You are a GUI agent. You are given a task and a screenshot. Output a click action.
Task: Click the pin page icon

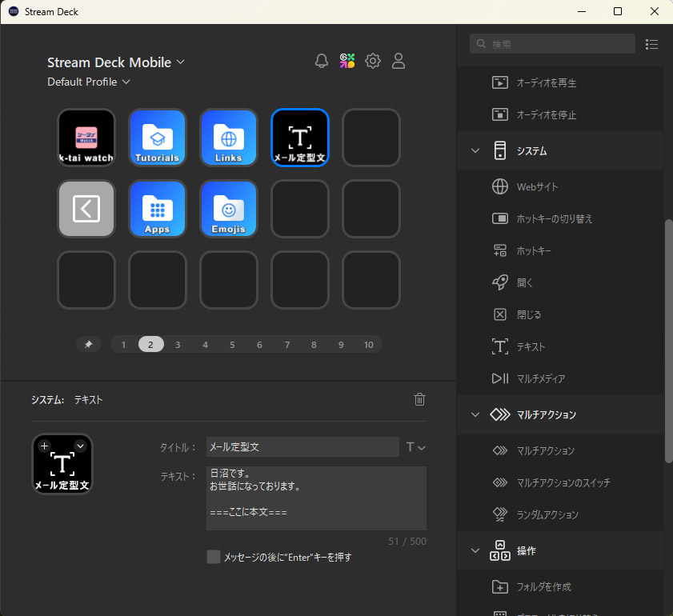(88, 345)
